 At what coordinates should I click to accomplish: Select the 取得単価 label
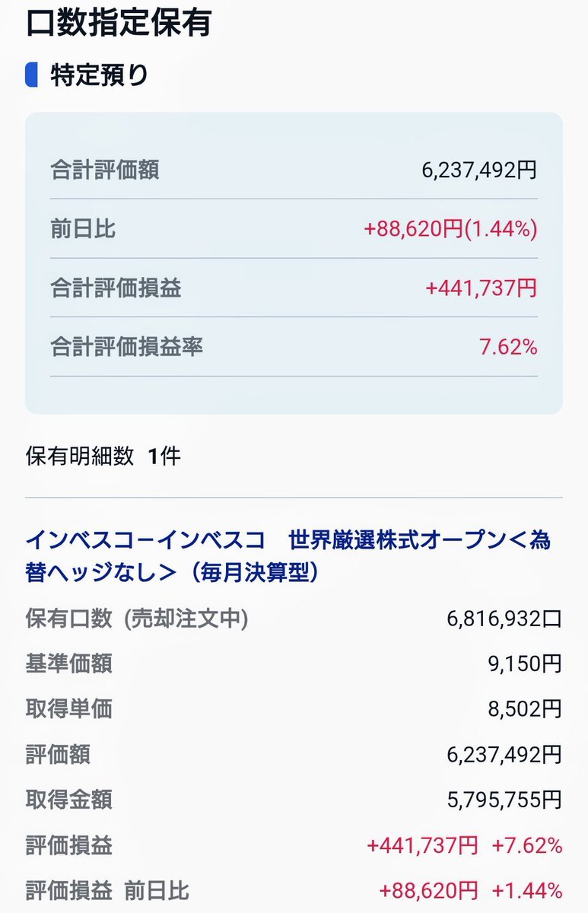tap(68, 709)
